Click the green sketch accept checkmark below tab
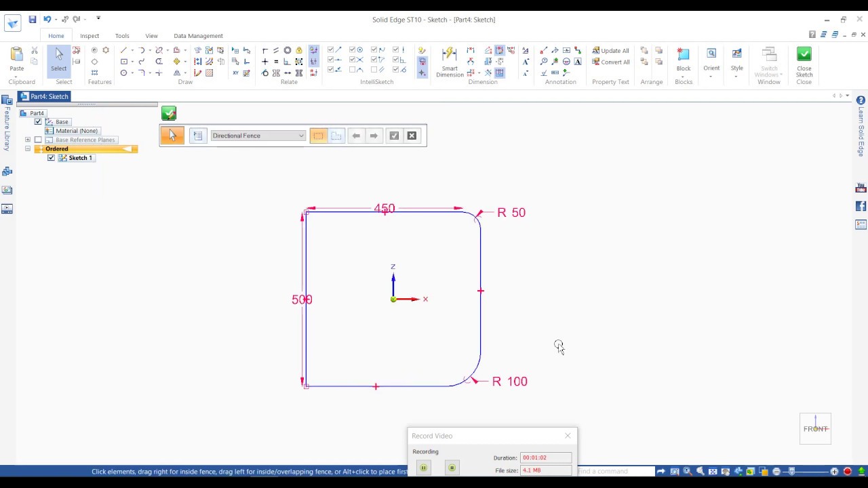 169,114
